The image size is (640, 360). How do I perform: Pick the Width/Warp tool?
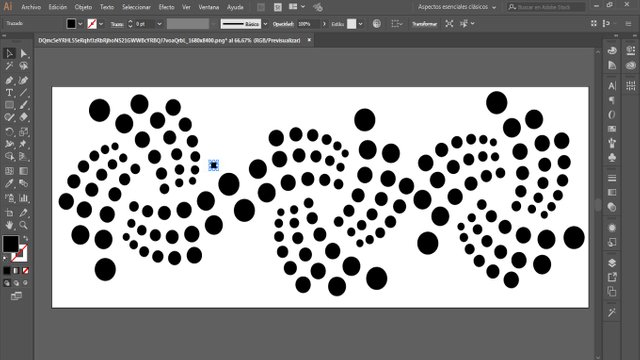click(9, 144)
